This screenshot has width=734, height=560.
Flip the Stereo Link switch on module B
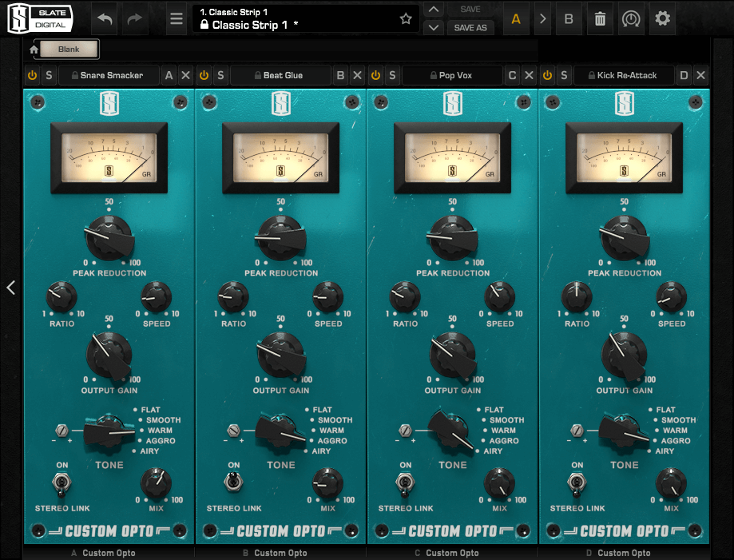coord(233,482)
